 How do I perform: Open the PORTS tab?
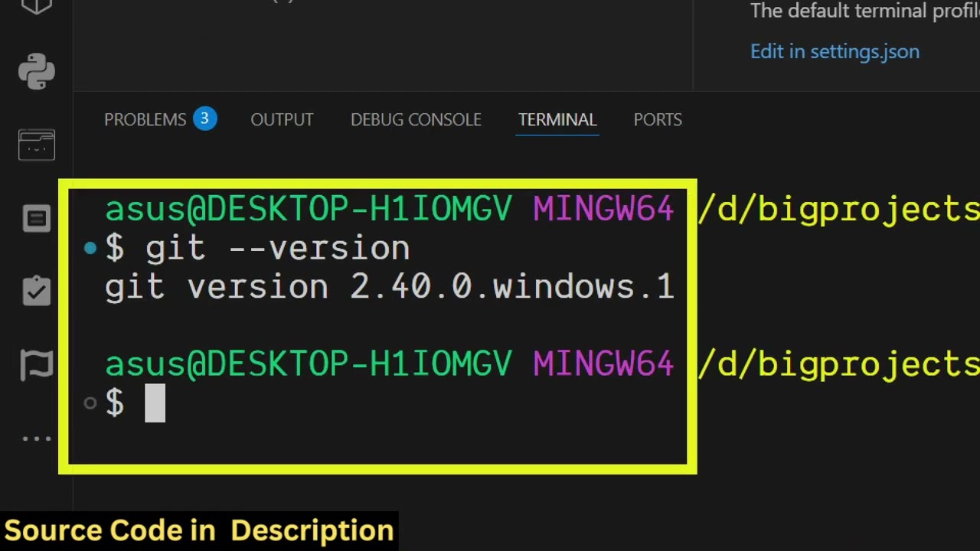coord(658,119)
